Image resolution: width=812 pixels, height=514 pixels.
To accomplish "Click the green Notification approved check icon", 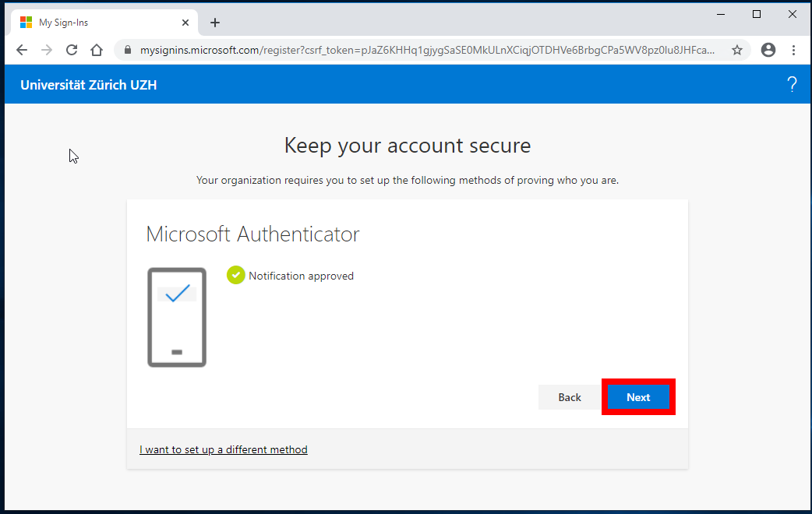I will point(235,276).
